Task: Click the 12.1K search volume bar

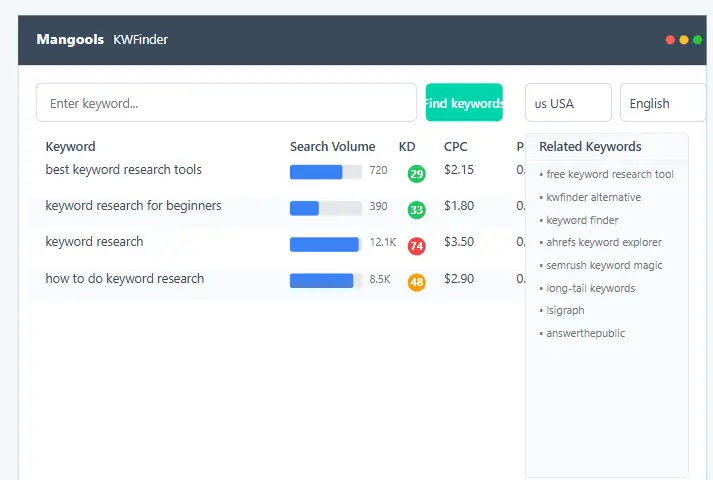Action: pos(326,244)
